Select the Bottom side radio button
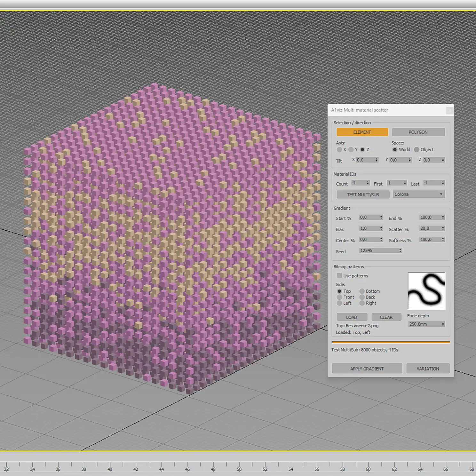Image resolution: width=476 pixels, height=476 pixels. pos(362,291)
